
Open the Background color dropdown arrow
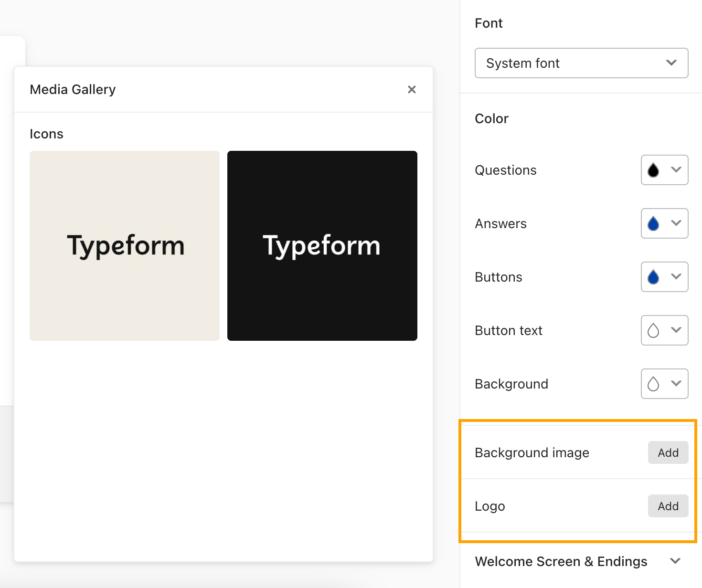point(676,383)
